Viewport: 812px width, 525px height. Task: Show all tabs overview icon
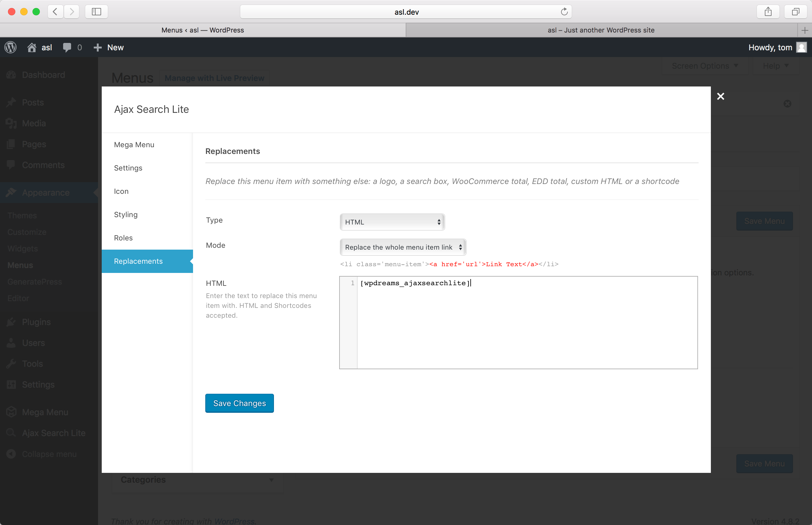point(795,12)
